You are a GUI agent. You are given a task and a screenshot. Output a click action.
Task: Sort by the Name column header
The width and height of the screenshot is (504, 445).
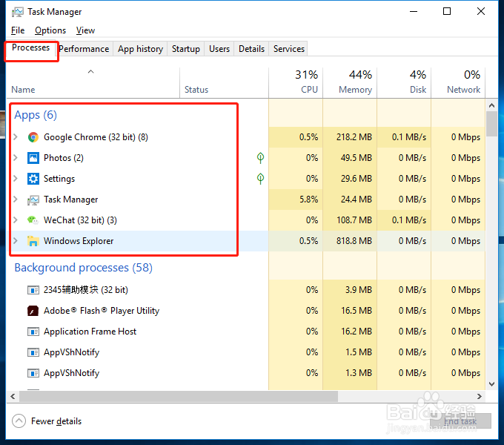pyautogui.click(x=93, y=83)
